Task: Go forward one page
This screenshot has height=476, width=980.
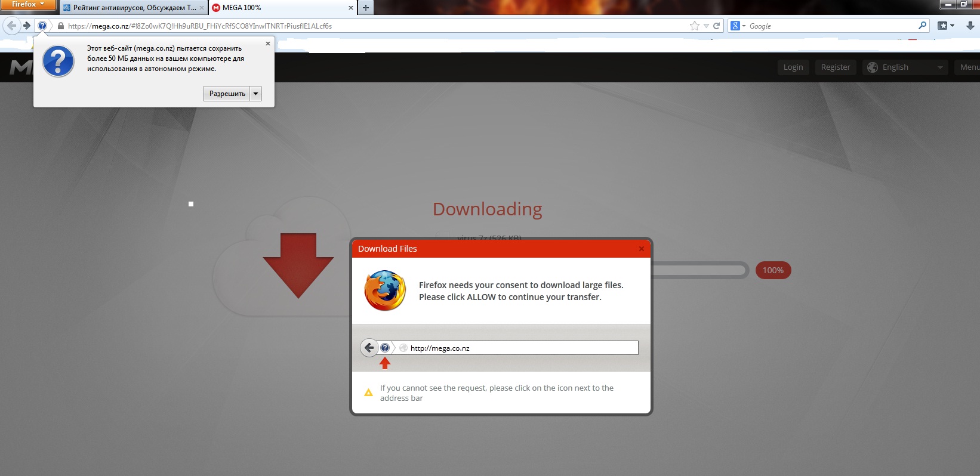Action: [x=27, y=26]
